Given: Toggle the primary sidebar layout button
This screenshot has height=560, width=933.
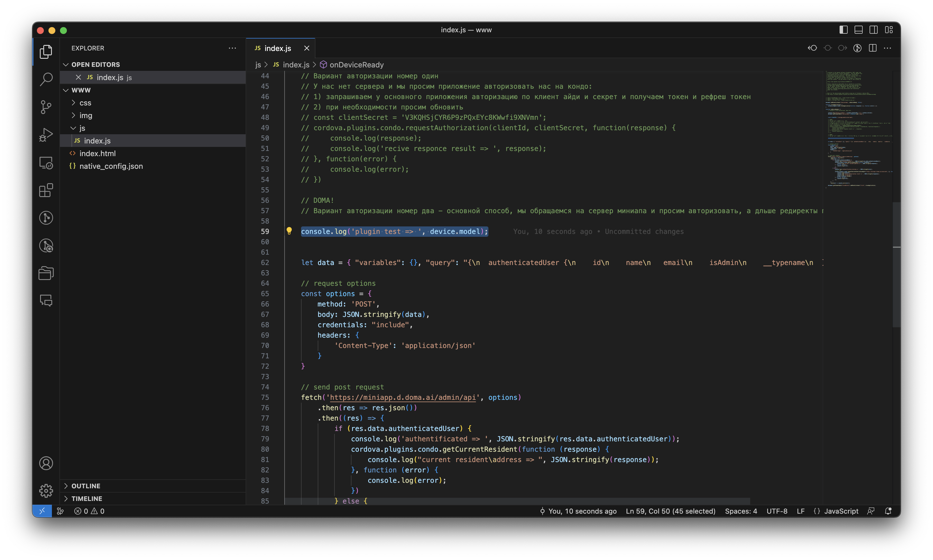Looking at the screenshot, I should coord(843,30).
